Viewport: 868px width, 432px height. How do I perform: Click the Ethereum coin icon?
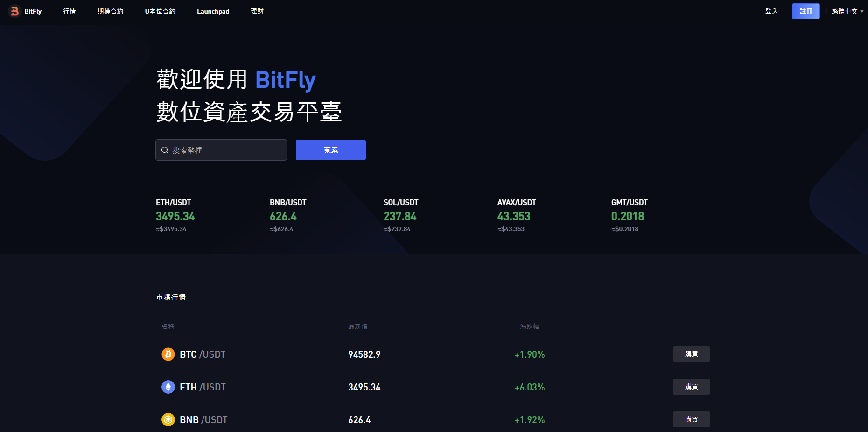tap(168, 387)
